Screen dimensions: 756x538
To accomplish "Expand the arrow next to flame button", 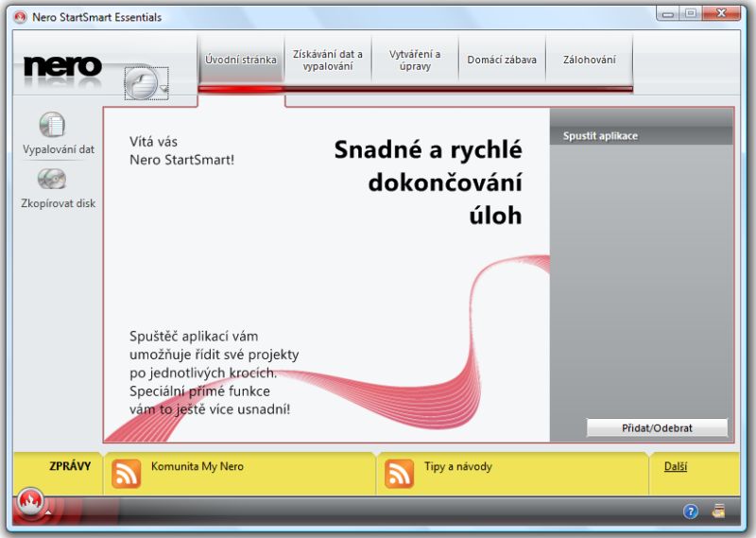I will pos(48,512).
